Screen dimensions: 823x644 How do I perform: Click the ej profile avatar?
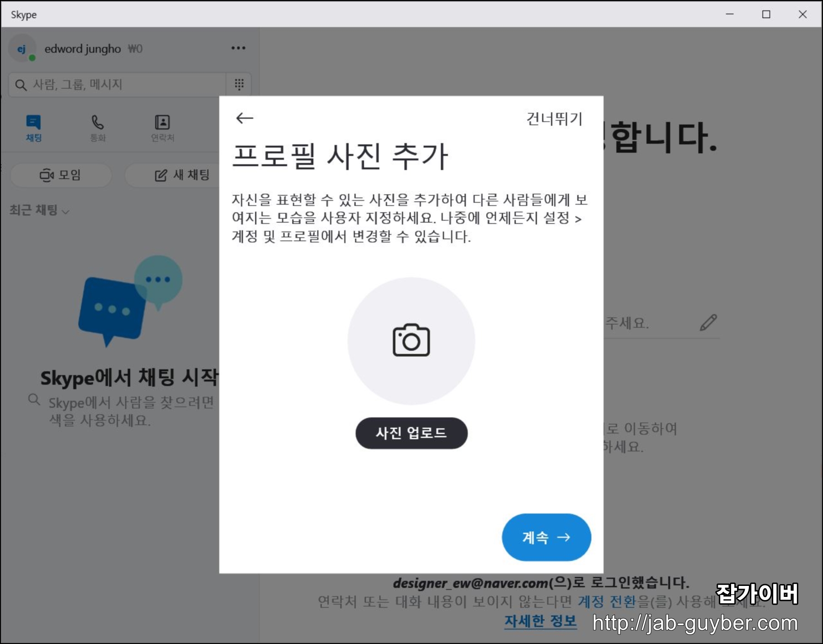click(21, 49)
